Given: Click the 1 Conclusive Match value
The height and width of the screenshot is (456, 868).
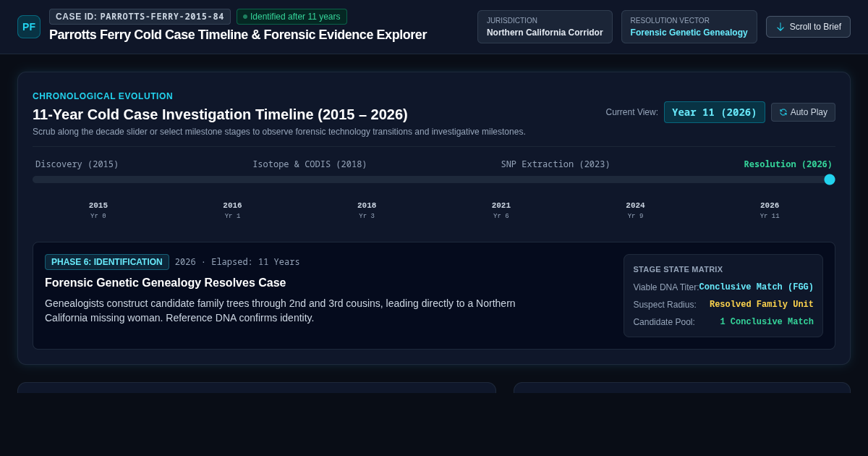Looking at the screenshot, I should (x=767, y=322).
